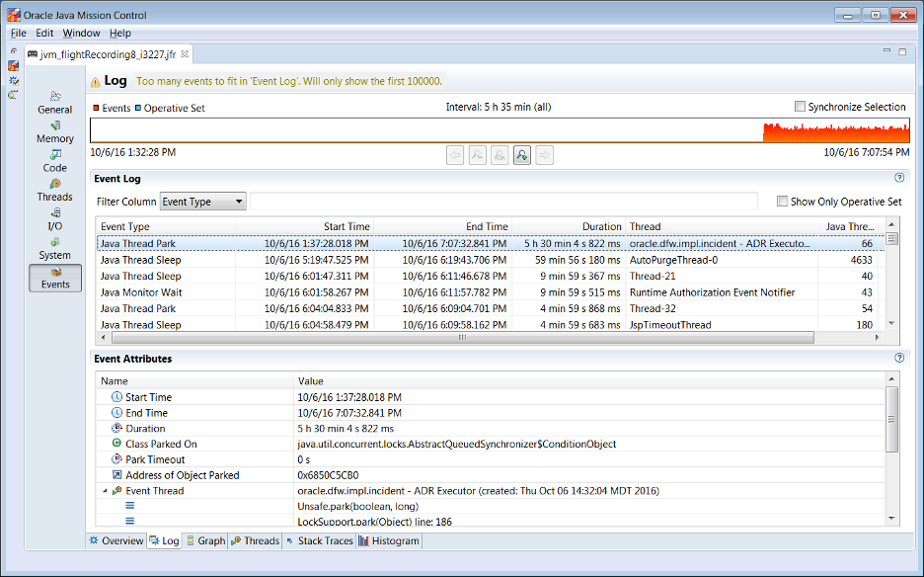Select the jvm_flightRecording8_i3227.jfr editor tab
The image size is (924, 577).
(x=108, y=55)
